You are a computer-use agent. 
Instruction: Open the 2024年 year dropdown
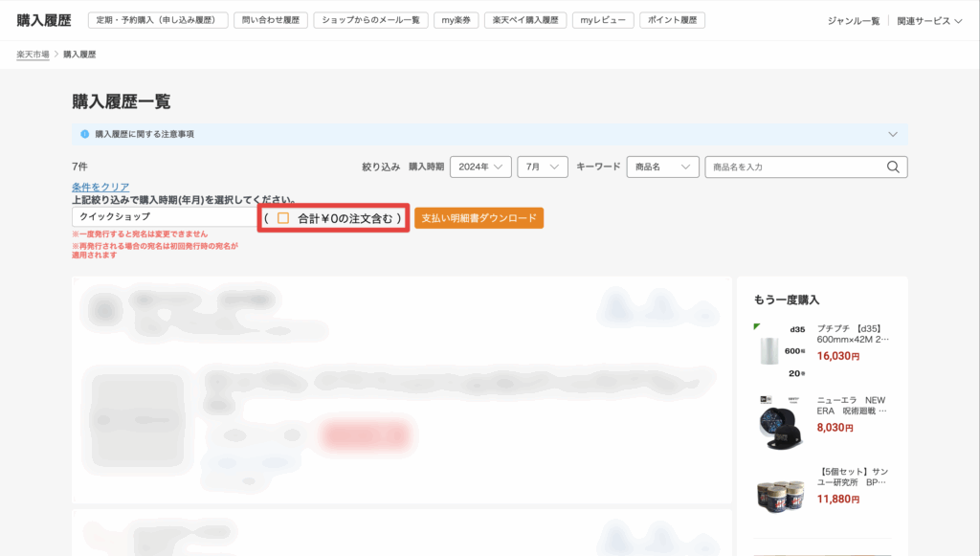[480, 167]
